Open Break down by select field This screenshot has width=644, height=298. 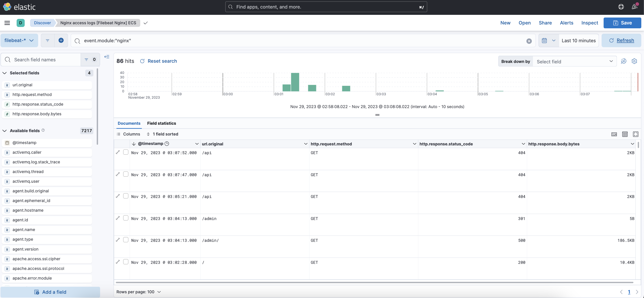tap(574, 61)
